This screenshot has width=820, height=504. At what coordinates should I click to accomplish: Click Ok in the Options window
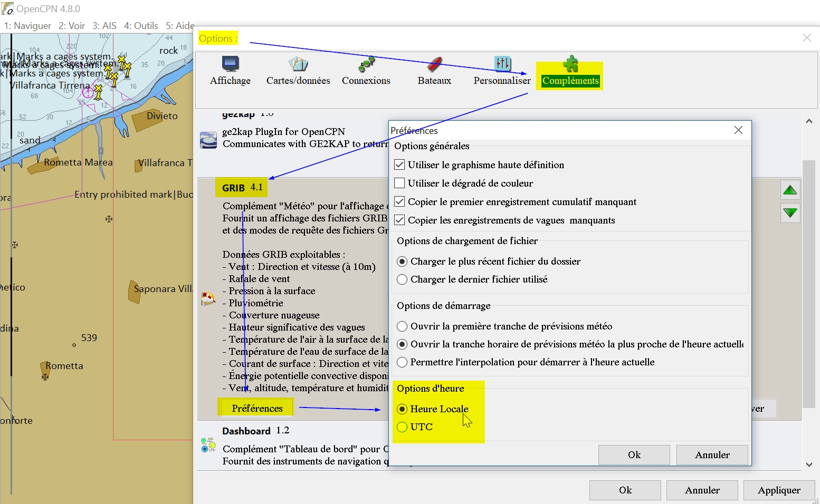625,490
